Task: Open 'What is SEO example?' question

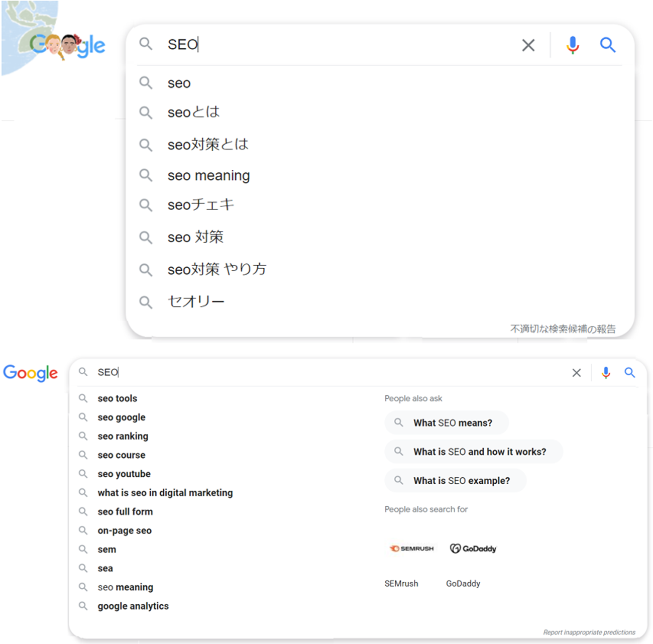Action: (455, 481)
